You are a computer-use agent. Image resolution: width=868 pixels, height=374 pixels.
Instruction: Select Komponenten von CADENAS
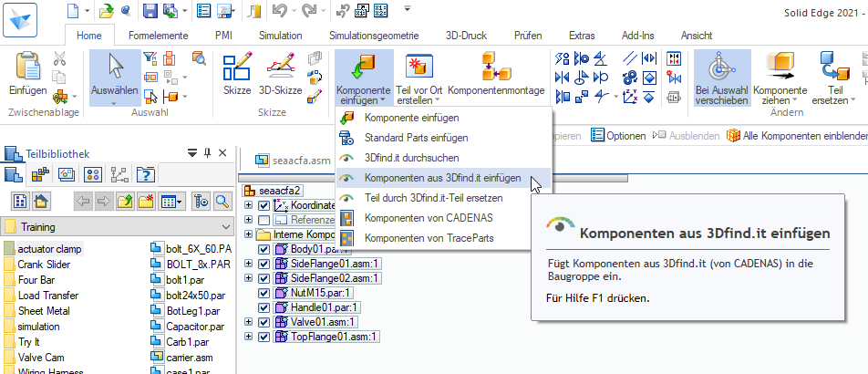[x=443, y=218]
